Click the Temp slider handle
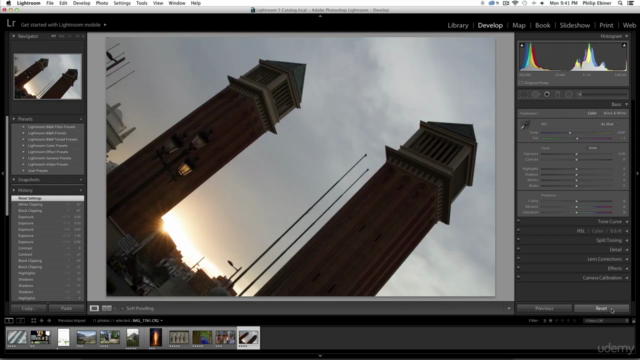Image resolution: width=640 pixels, height=360 pixels. click(570, 133)
